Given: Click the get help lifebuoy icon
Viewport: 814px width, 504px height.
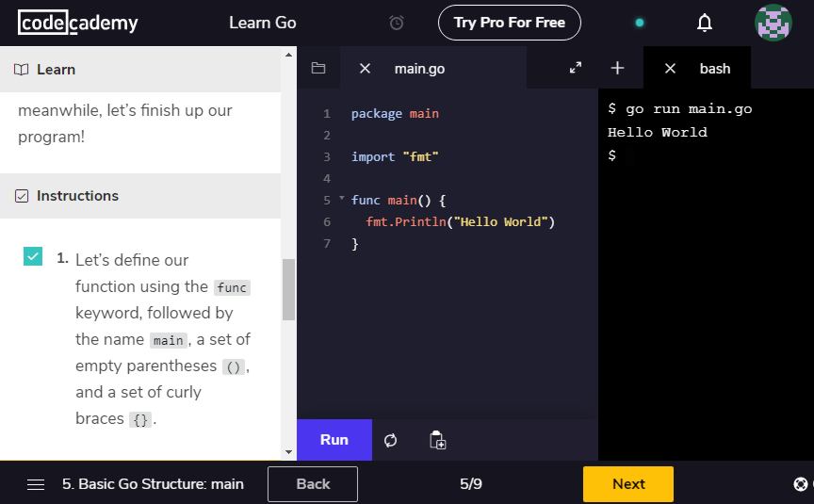Looking at the screenshot, I should click(801, 484).
